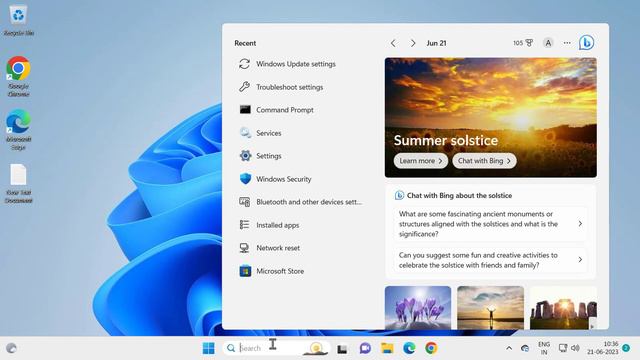Click the taskbar Search input field
Viewport: 640px width, 360px height.
click(276, 348)
